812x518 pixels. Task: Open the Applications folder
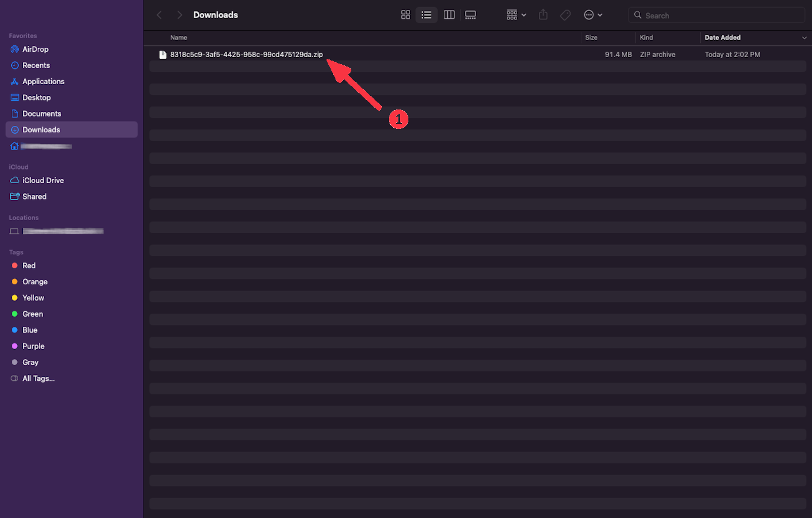pyautogui.click(x=43, y=81)
